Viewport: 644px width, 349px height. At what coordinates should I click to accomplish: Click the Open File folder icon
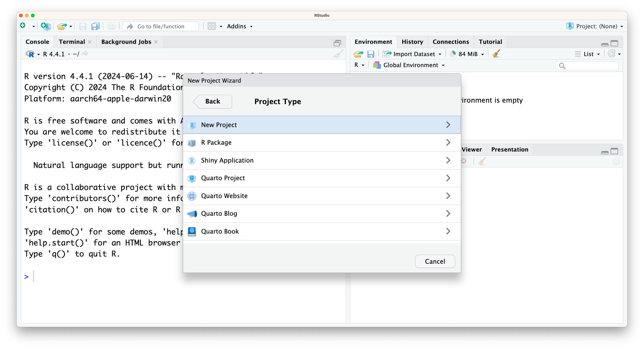(62, 26)
